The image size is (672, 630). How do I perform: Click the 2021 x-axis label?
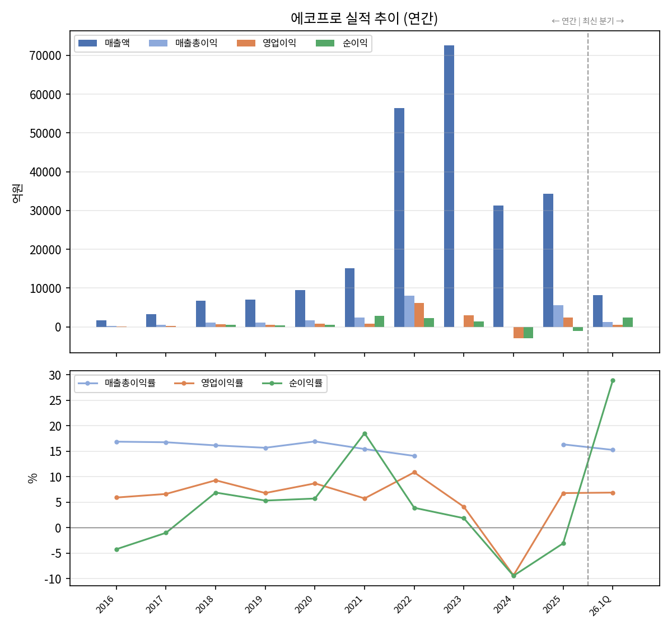354,604
